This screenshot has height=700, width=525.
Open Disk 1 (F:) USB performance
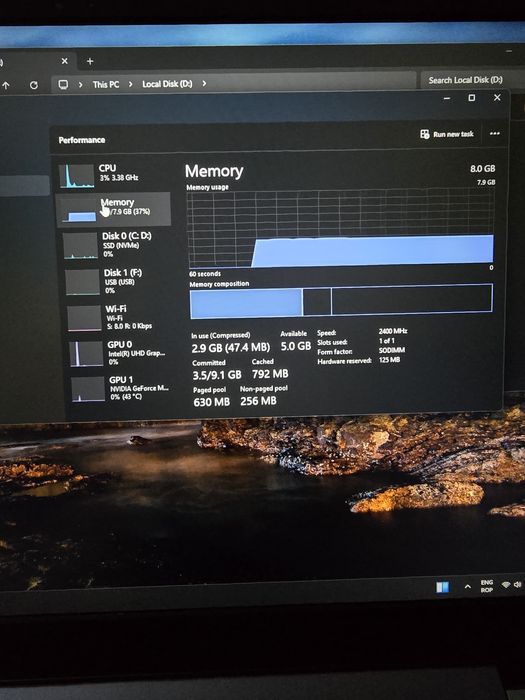point(116,281)
